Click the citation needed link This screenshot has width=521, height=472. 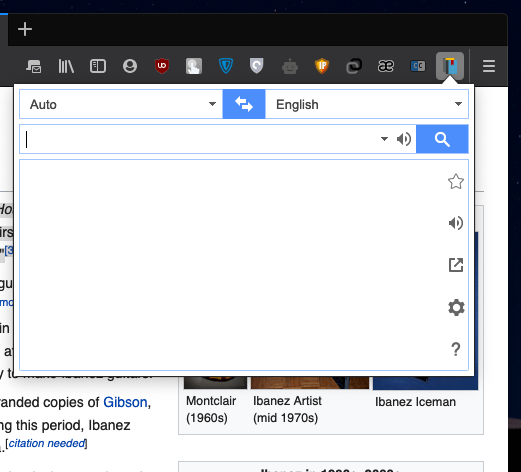(x=46, y=443)
